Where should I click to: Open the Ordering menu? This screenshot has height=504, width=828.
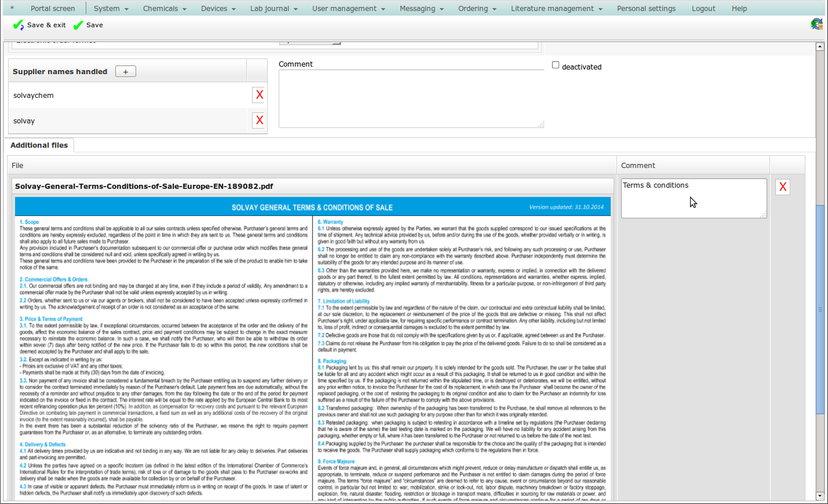click(x=477, y=9)
